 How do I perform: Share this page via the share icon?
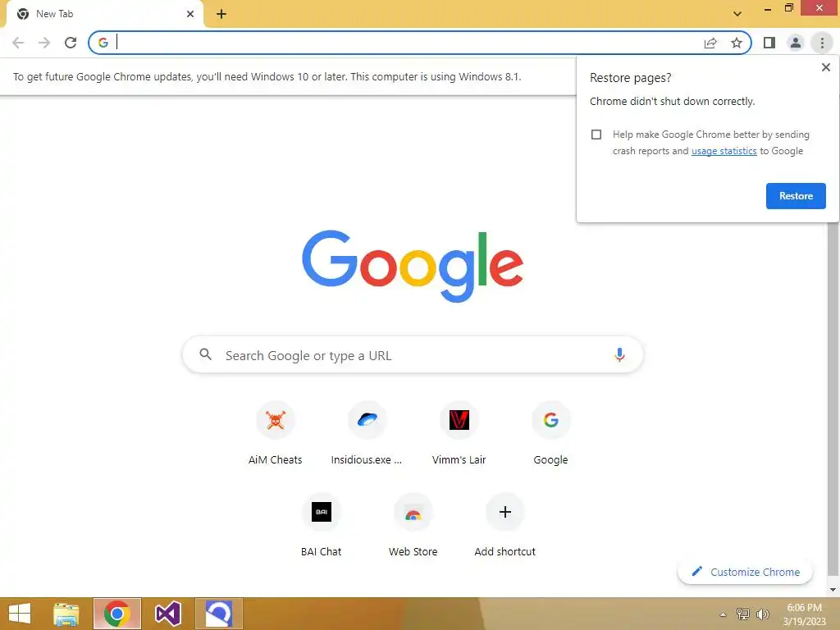click(x=710, y=43)
